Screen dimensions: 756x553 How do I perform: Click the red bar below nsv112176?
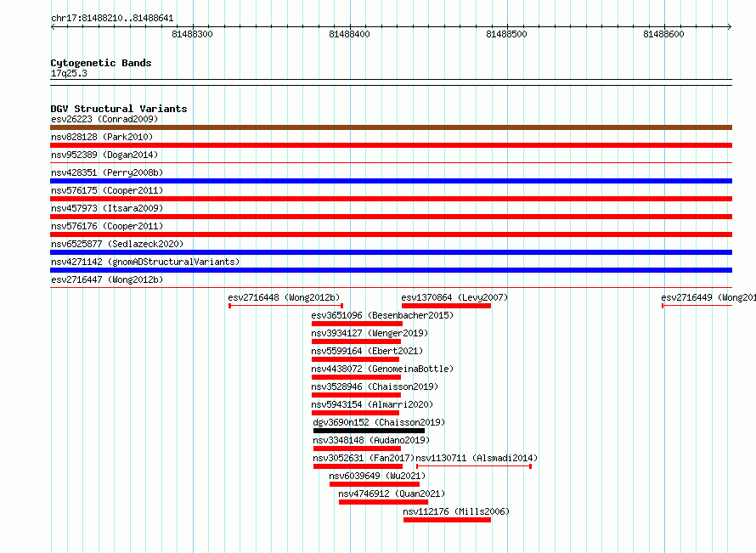click(x=447, y=520)
